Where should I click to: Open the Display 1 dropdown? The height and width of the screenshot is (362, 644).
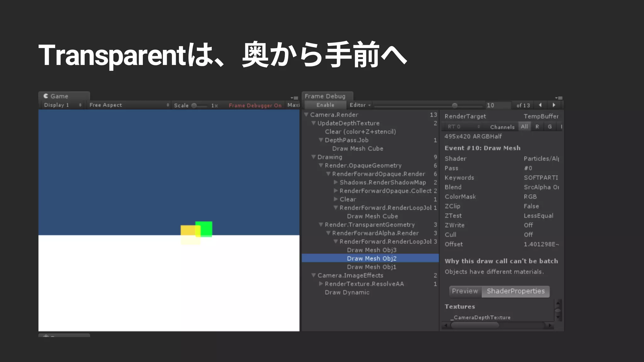point(62,105)
